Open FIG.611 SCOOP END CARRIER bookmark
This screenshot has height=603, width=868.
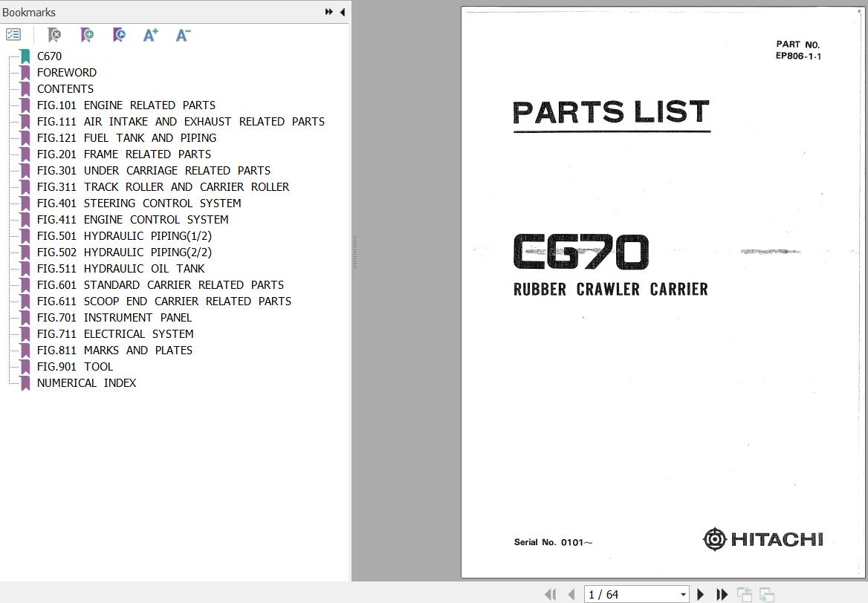coord(164,301)
